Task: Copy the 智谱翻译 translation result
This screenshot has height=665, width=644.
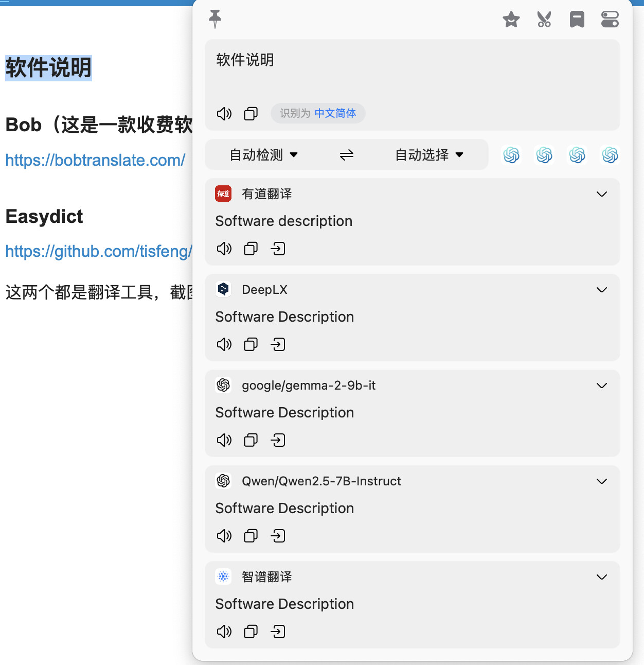Action: (251, 632)
